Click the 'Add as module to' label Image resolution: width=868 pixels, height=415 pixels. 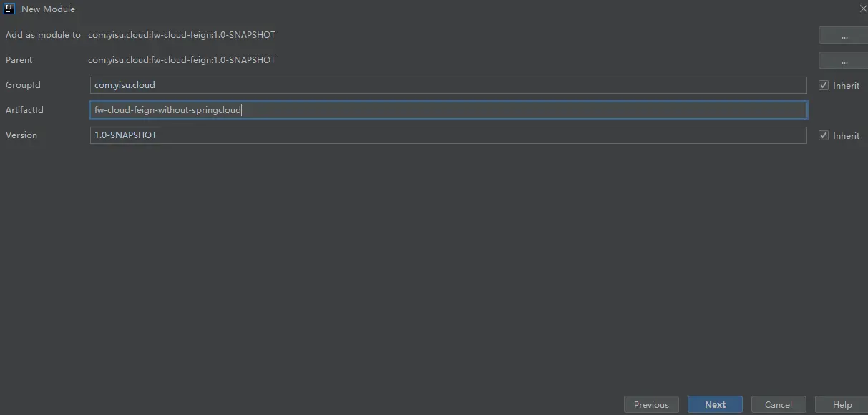click(x=43, y=35)
